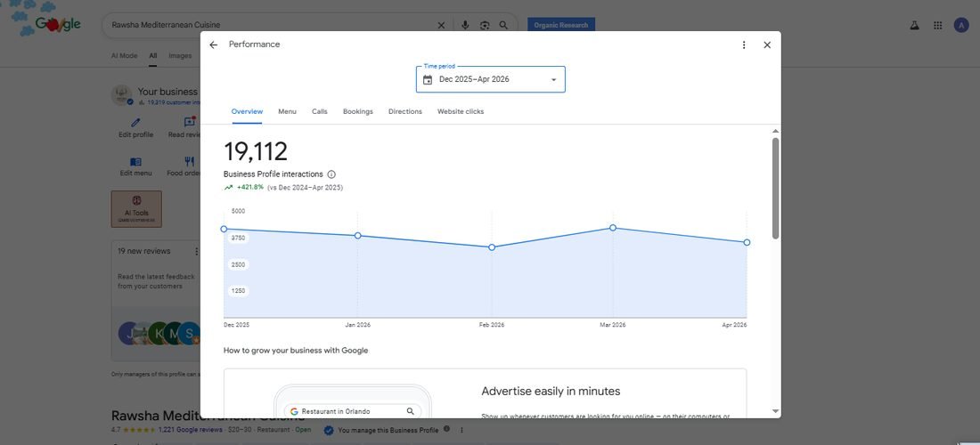Switch to AI Mode in search results
The image size is (980, 445).
click(x=125, y=55)
